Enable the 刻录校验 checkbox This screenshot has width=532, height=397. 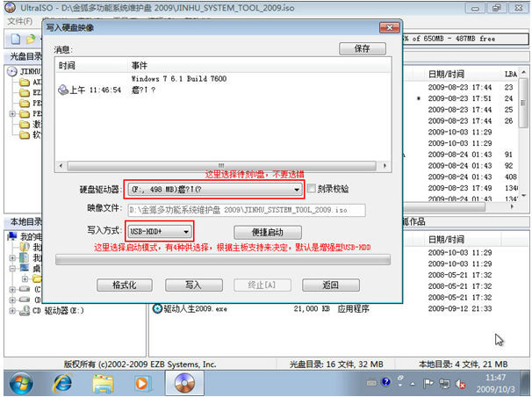[312, 188]
